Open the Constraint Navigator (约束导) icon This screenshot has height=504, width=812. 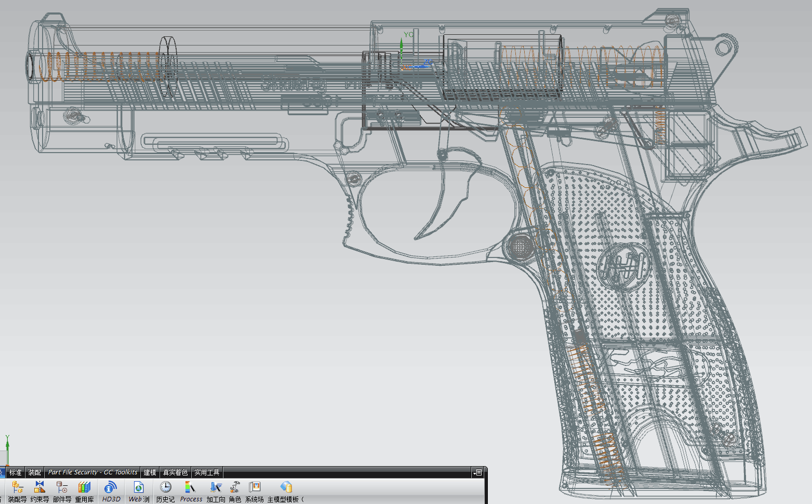(x=39, y=488)
